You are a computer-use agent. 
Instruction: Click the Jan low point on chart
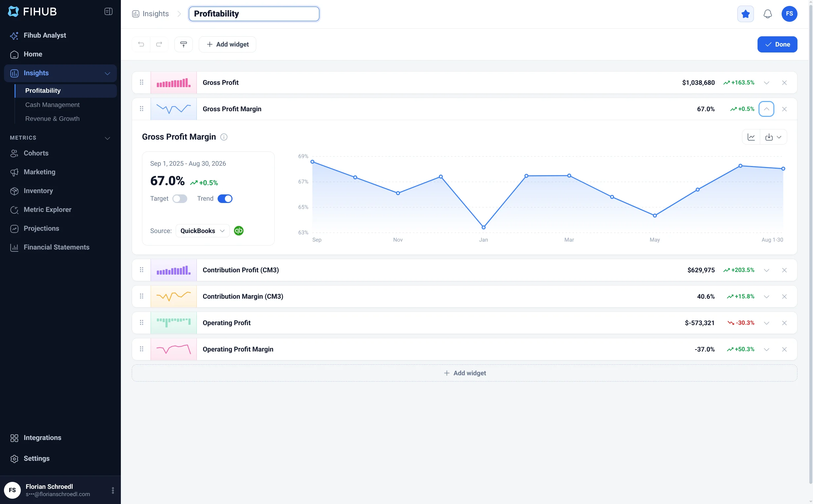click(x=483, y=227)
